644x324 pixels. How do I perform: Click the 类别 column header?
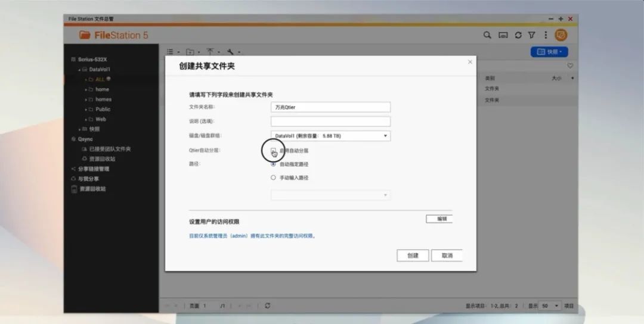[490, 78]
